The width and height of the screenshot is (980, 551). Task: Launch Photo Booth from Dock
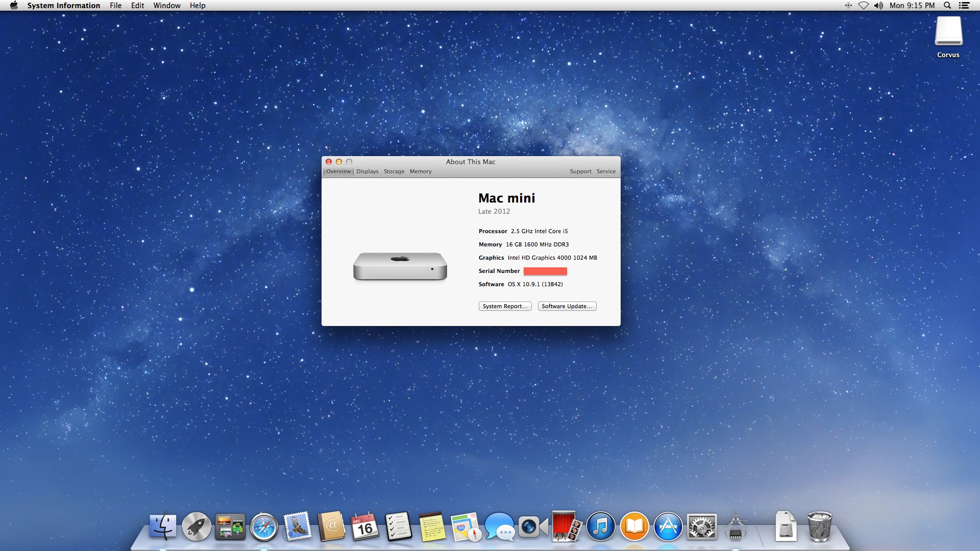[567, 527]
